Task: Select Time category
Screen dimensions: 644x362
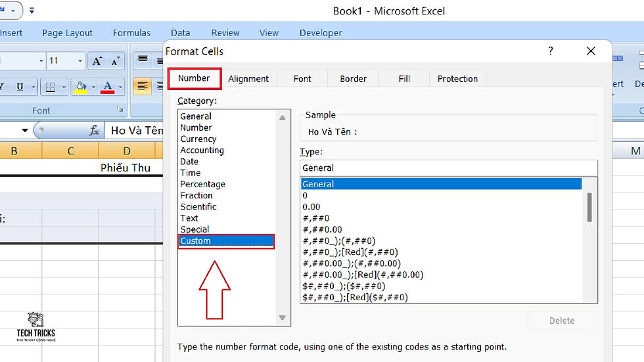Action: click(191, 173)
